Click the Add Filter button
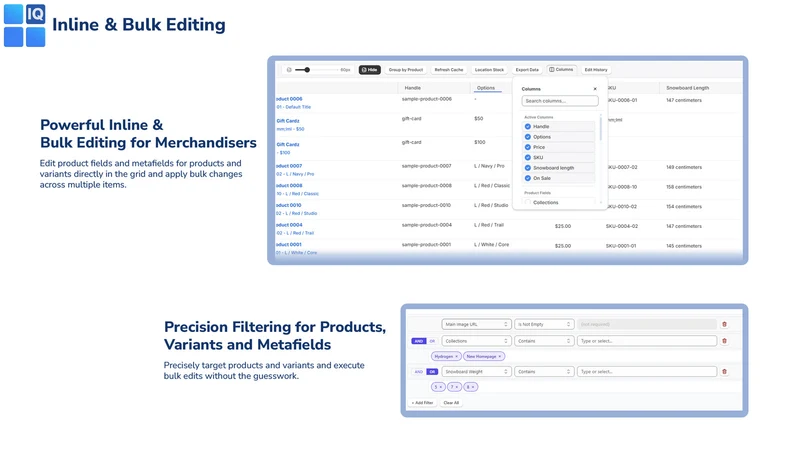 422,403
